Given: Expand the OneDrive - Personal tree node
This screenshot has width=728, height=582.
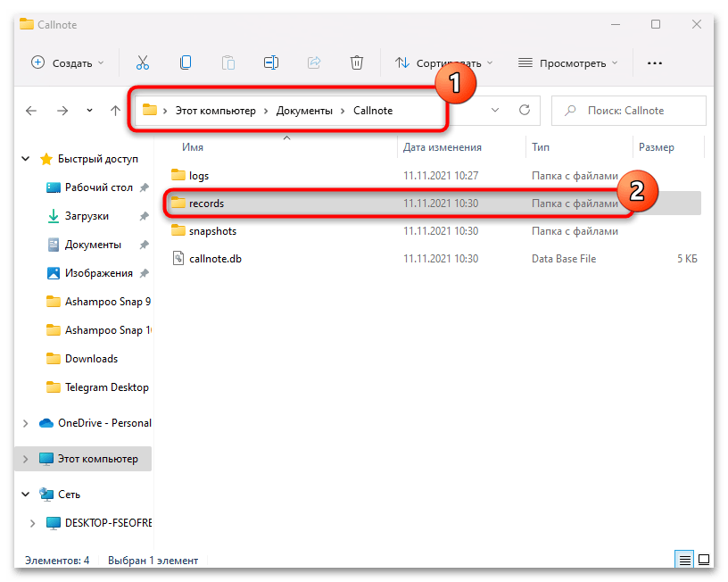Looking at the screenshot, I should 26,423.
